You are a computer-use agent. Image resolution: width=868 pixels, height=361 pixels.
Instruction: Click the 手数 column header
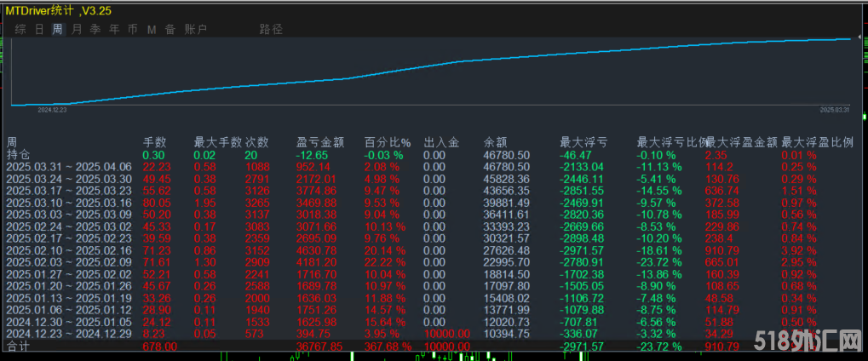pos(154,143)
